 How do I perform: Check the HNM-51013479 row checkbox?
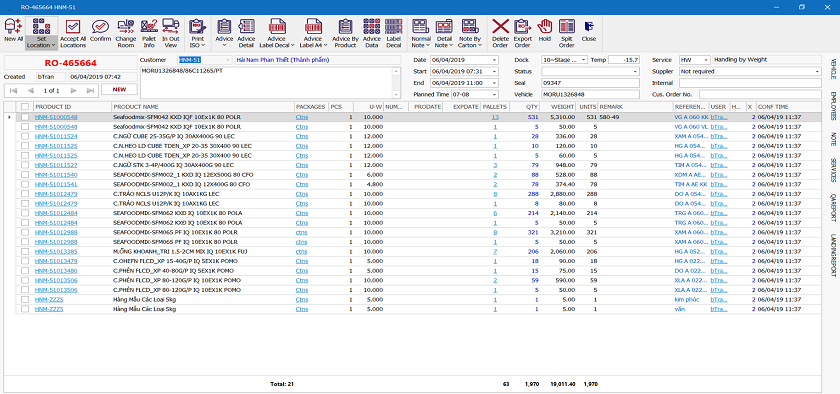(25, 261)
